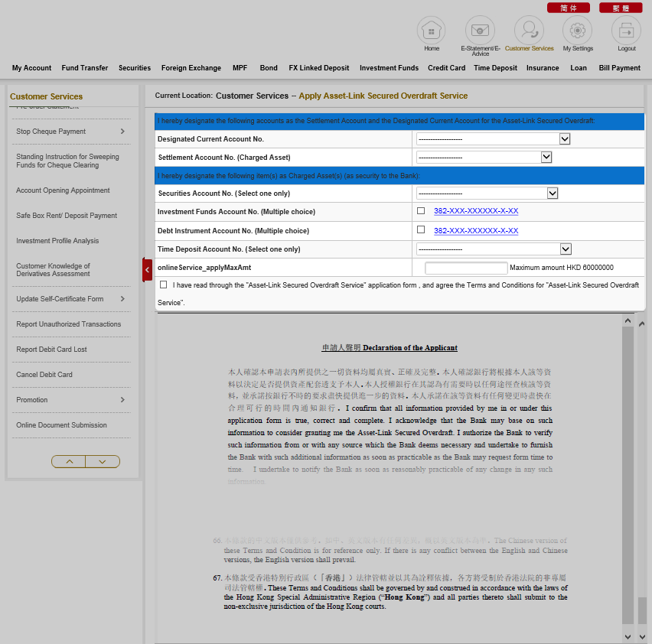Click the overdraft maximum amount input field
Image resolution: width=652 pixels, height=644 pixels.
point(466,268)
